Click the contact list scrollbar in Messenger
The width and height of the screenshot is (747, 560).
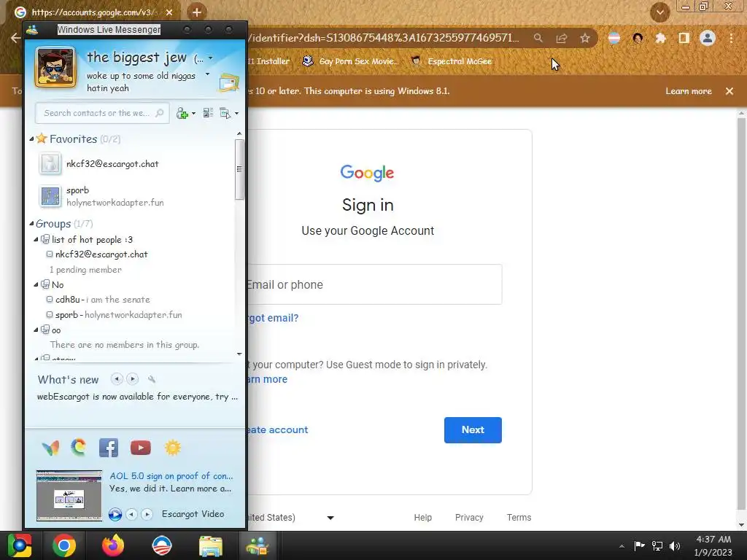click(x=239, y=169)
